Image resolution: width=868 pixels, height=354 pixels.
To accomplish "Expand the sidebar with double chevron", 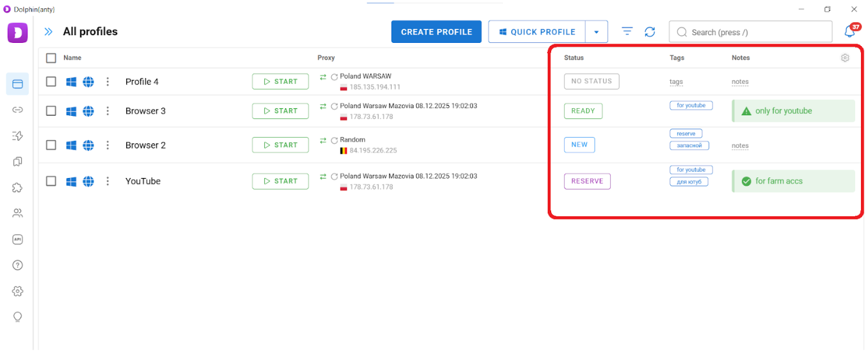I will point(48,31).
